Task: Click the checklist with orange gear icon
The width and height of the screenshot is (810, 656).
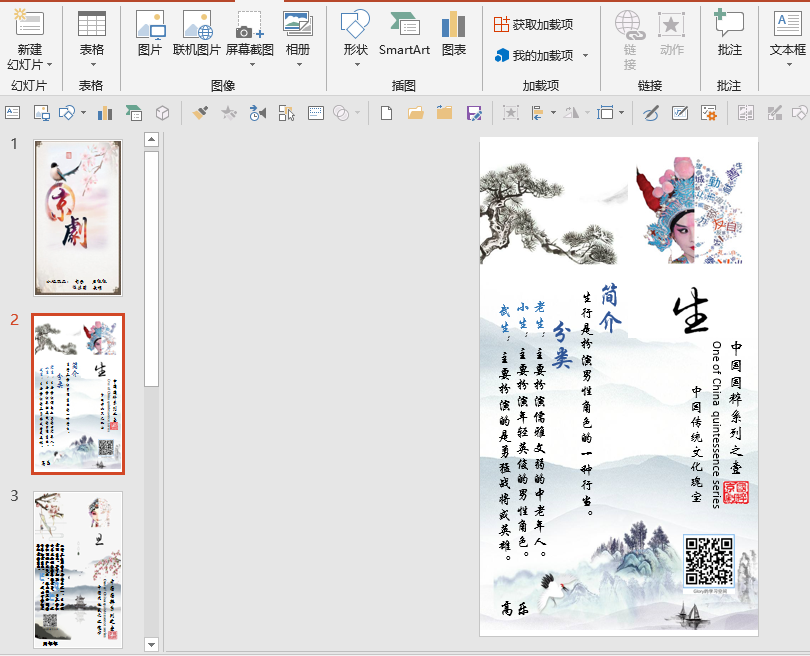Action: [709, 113]
